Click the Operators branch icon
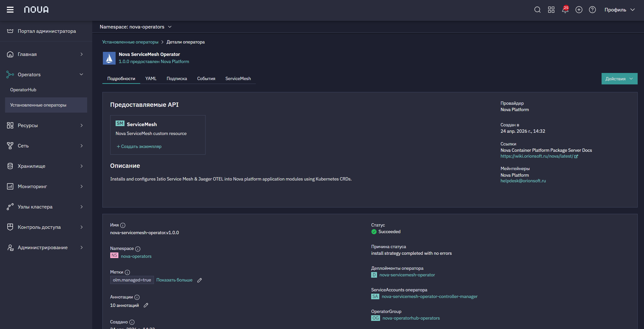644x329 pixels. click(10, 74)
